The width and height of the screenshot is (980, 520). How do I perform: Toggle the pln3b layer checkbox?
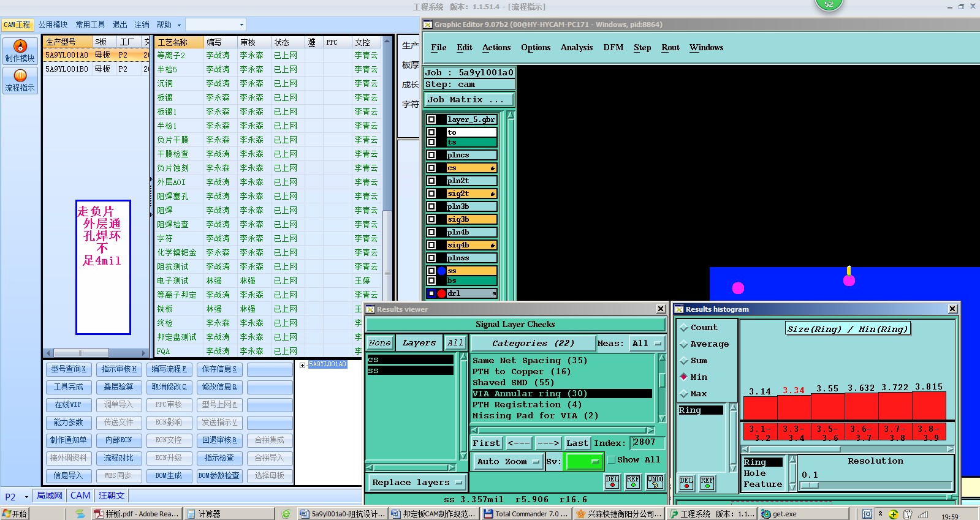431,206
